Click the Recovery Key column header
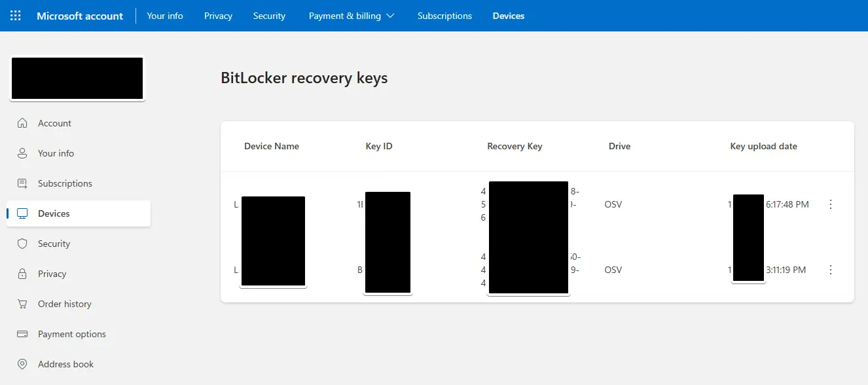 [x=515, y=146]
